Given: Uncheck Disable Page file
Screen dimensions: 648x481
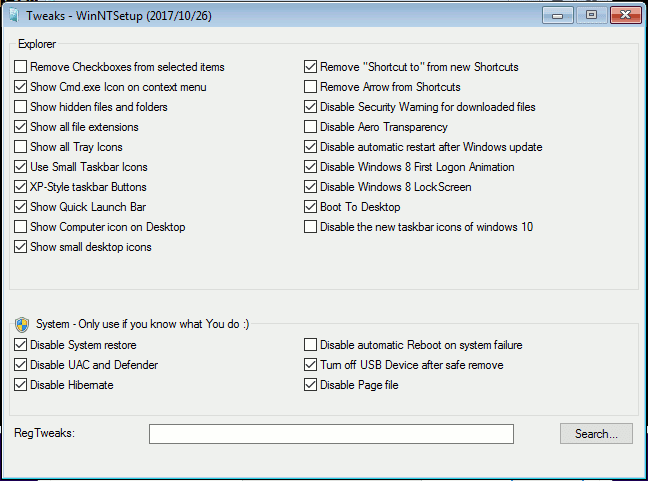Looking at the screenshot, I should pyautogui.click(x=310, y=385).
